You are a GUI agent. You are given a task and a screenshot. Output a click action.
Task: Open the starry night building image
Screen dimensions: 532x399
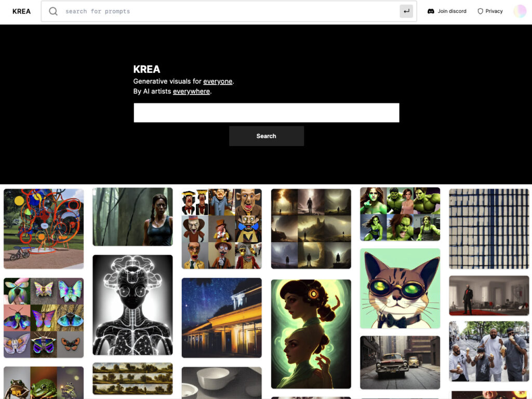pos(221,318)
